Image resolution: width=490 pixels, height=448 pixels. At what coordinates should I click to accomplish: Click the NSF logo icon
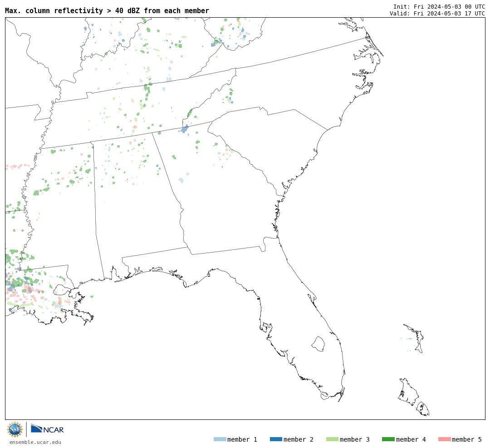[x=15, y=429]
